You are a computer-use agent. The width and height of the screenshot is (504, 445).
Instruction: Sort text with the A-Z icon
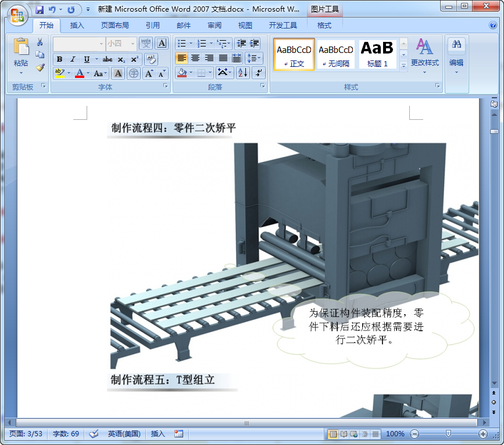pos(242,73)
